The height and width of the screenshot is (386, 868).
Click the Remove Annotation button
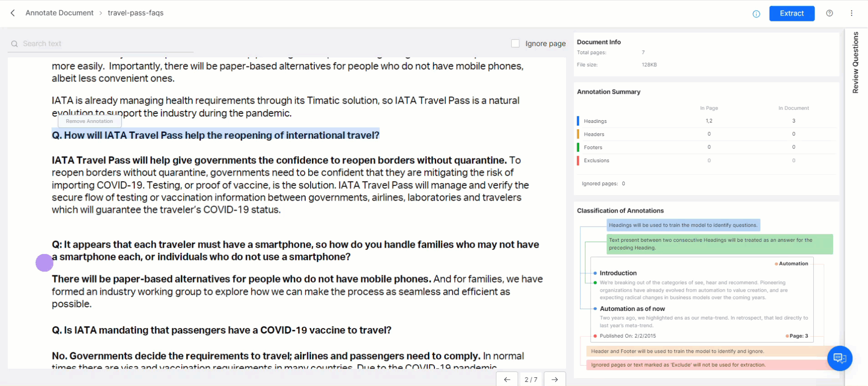[x=89, y=122]
